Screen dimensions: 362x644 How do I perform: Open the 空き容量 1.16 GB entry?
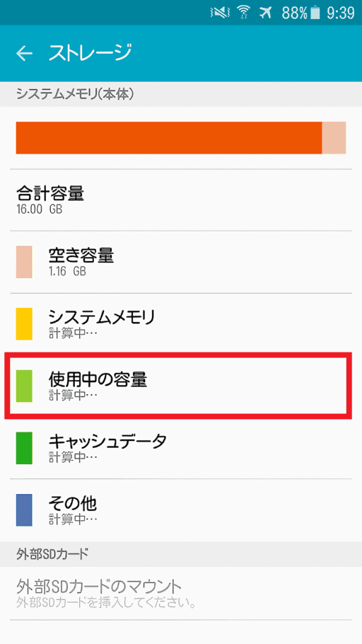(181, 262)
